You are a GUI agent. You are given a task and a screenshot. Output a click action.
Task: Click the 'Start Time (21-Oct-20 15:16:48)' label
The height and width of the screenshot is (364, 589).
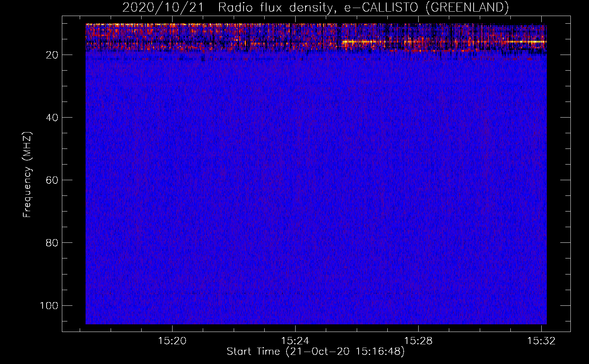(x=316, y=352)
